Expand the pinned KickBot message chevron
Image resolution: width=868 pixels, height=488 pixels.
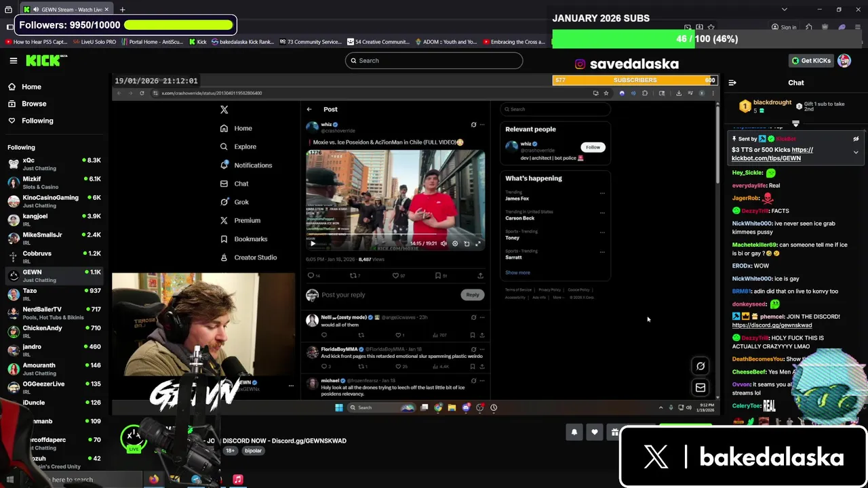[856, 152]
